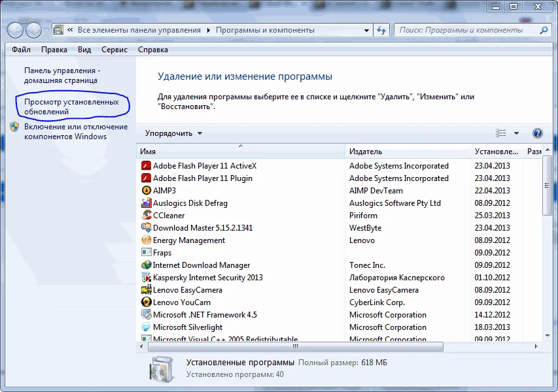Click the view layout icon
The width and height of the screenshot is (558, 392).
tap(500, 133)
